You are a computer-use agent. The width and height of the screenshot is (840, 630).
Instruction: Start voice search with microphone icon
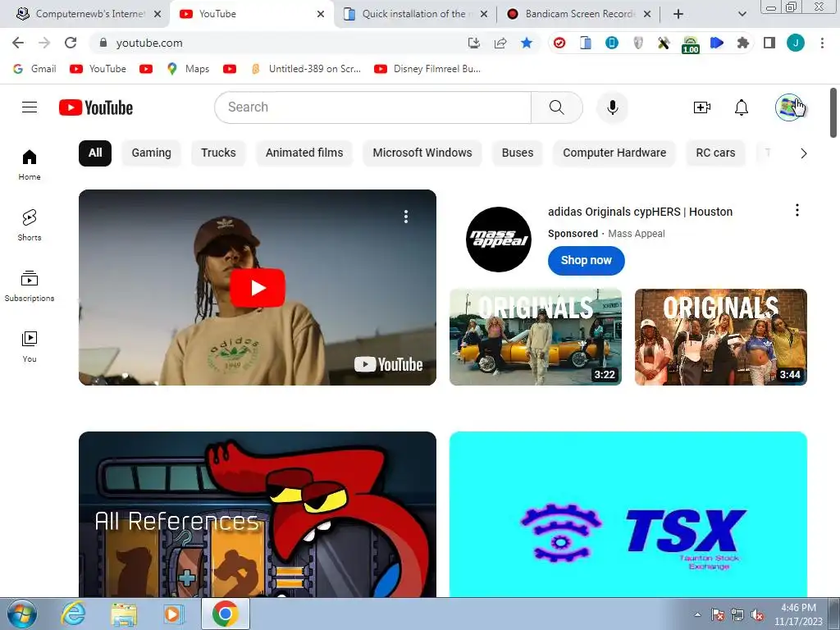click(612, 107)
